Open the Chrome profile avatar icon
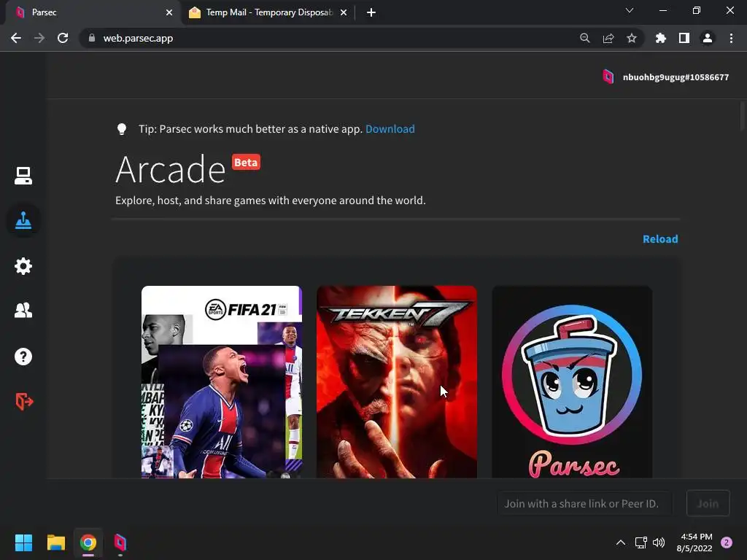 (708, 38)
